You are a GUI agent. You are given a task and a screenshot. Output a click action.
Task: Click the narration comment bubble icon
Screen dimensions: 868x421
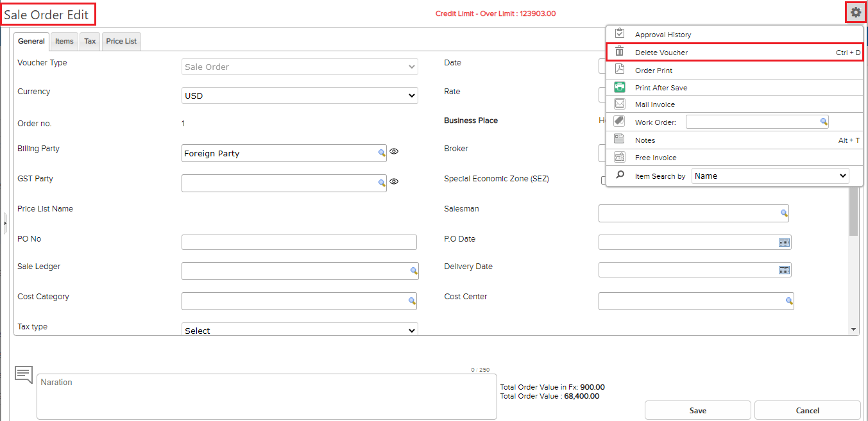pyautogui.click(x=24, y=375)
